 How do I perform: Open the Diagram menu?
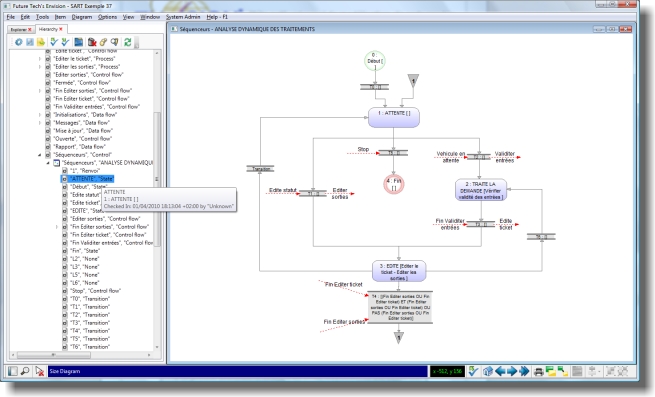coord(81,17)
